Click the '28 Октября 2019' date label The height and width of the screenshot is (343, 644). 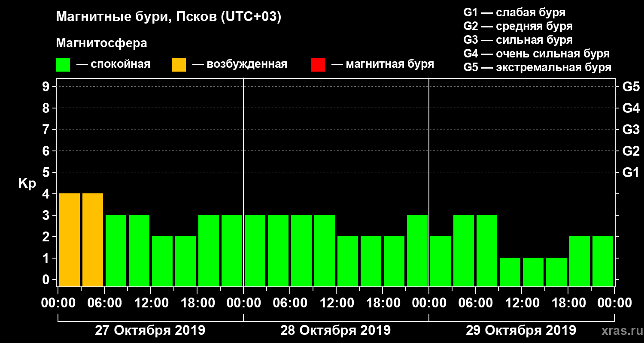tap(335, 331)
